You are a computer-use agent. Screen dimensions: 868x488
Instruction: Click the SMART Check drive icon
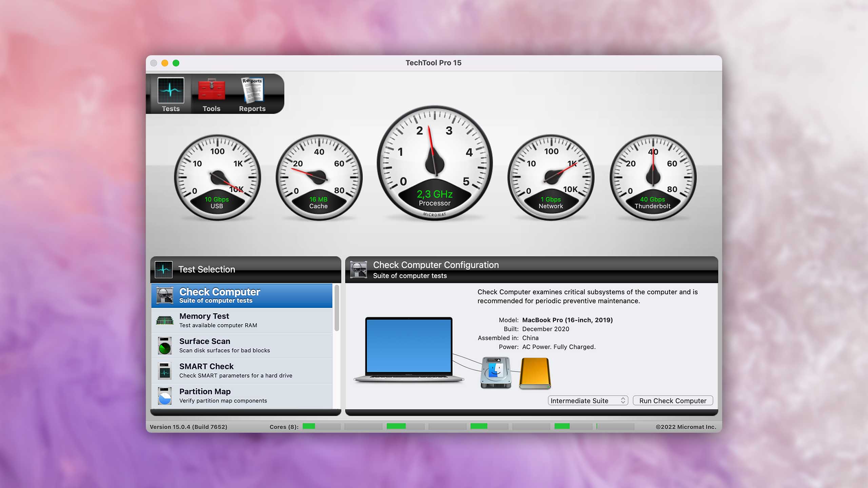165,371
